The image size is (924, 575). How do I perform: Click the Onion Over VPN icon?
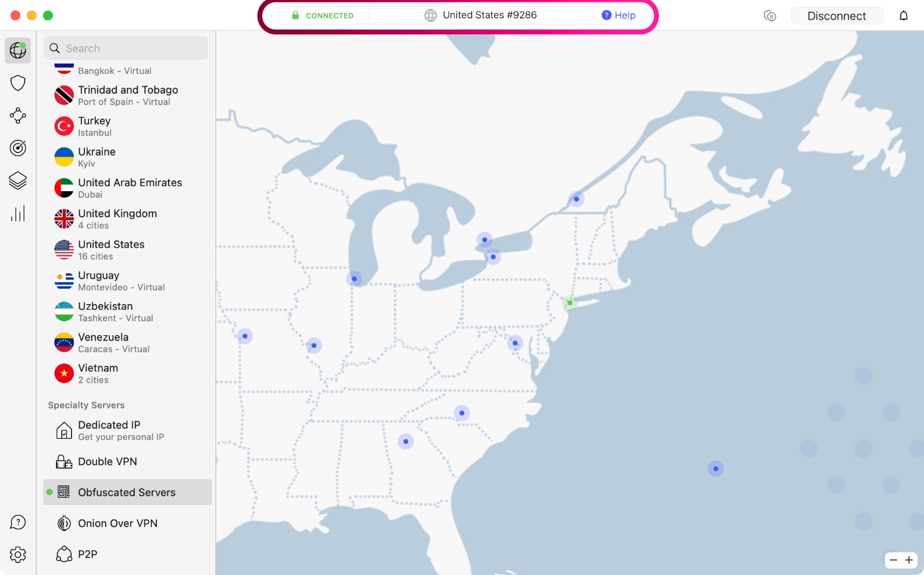click(64, 524)
